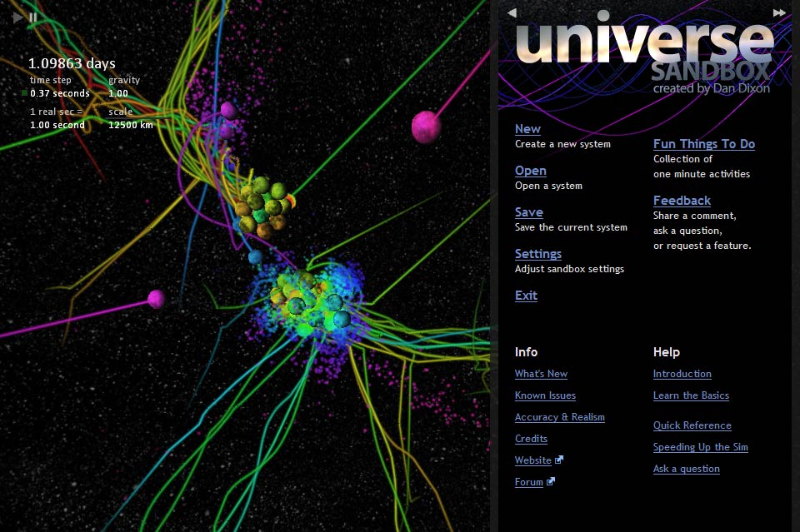Click the 'gravity' label
Image resolution: width=800 pixels, height=532 pixels.
coord(124,80)
